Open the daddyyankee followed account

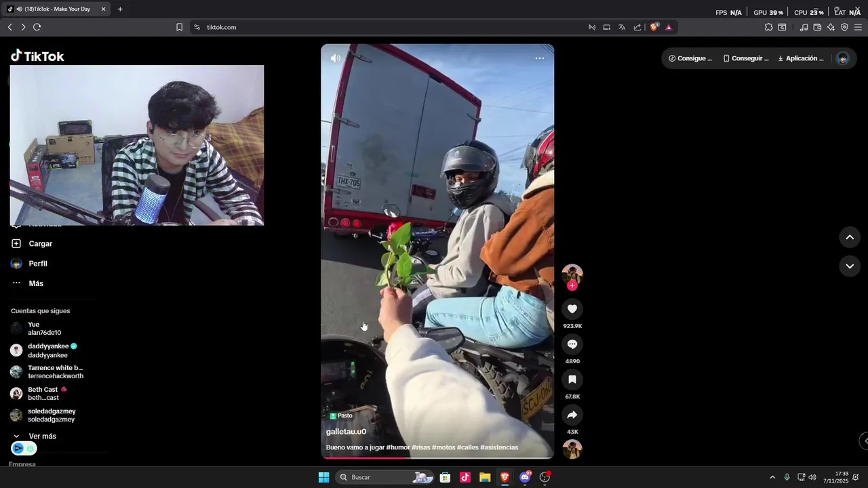point(44,350)
